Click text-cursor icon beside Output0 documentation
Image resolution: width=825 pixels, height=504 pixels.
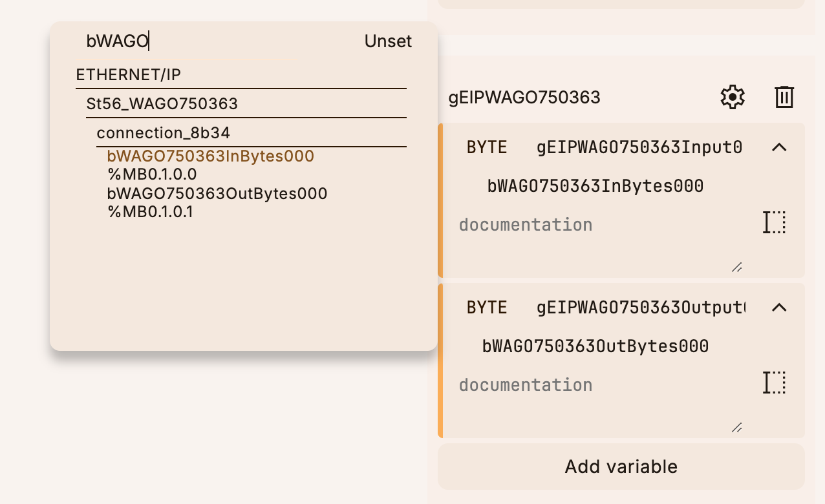(x=774, y=383)
